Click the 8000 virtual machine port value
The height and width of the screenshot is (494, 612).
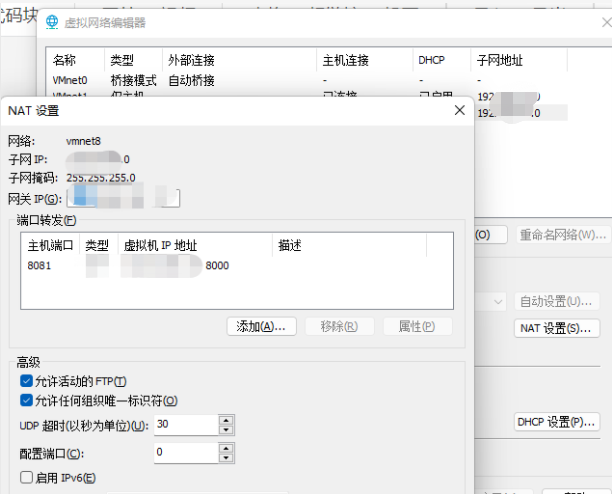click(x=217, y=266)
